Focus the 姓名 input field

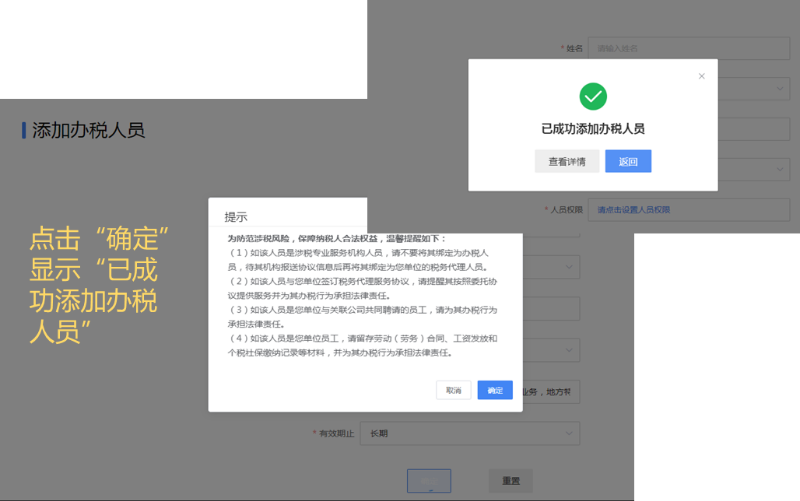click(680, 48)
